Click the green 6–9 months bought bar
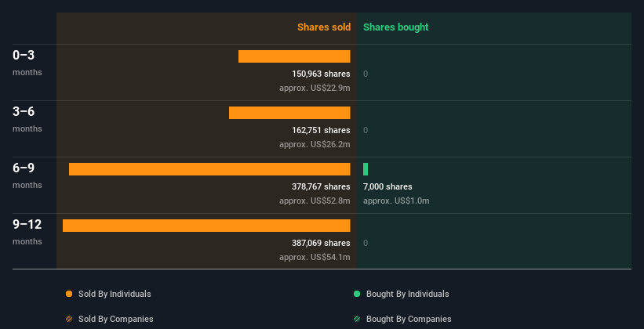644x329 pixels. click(366, 169)
